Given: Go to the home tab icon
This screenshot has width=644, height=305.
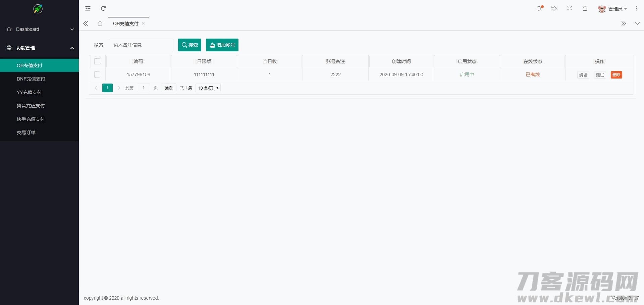Looking at the screenshot, I should [x=100, y=23].
